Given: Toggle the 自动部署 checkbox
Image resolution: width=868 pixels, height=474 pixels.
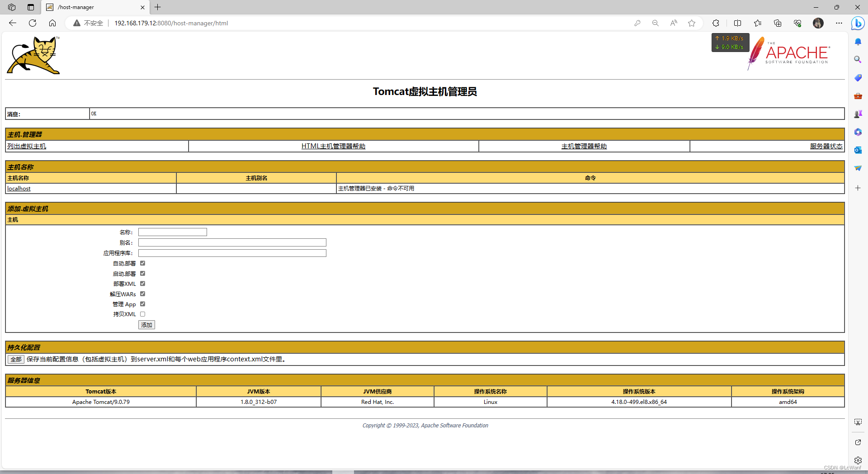Looking at the screenshot, I should point(142,263).
